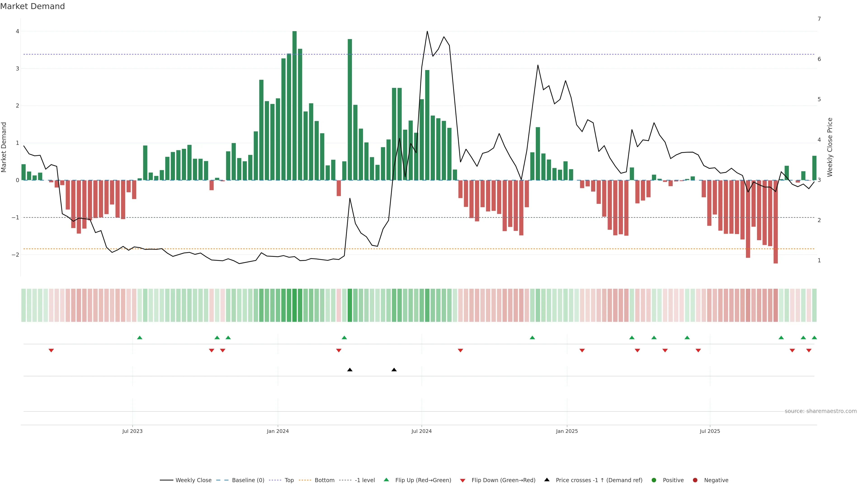Click the Bottom legend item
This screenshot has height=488, width=868.
(x=324, y=480)
